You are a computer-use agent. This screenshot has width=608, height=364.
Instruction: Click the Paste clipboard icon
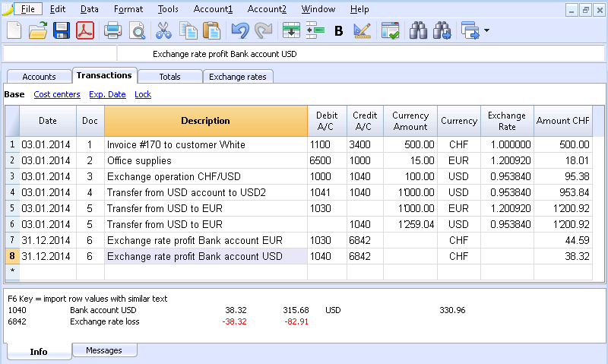click(x=212, y=30)
